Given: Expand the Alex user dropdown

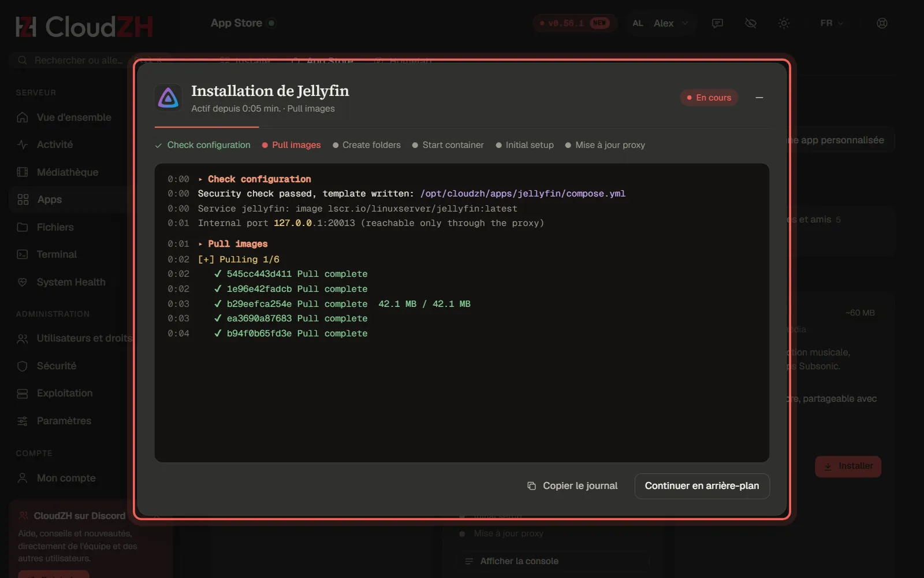Looking at the screenshot, I should [661, 23].
